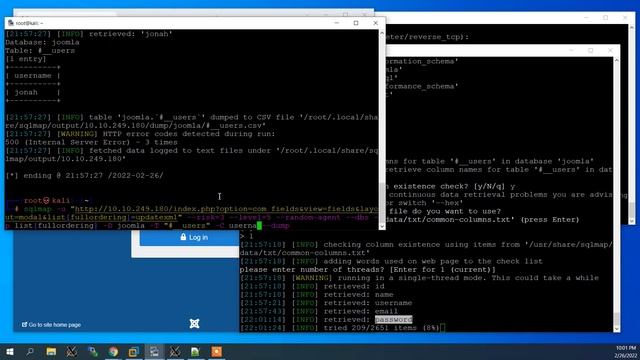640x360 pixels.
Task: Click scroll-down arrow of front terminal scrollbar
Action: [382, 226]
